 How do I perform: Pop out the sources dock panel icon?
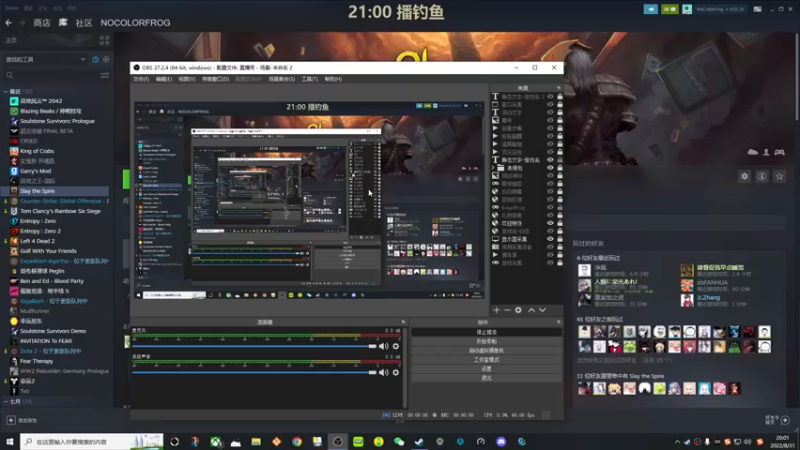[558, 88]
